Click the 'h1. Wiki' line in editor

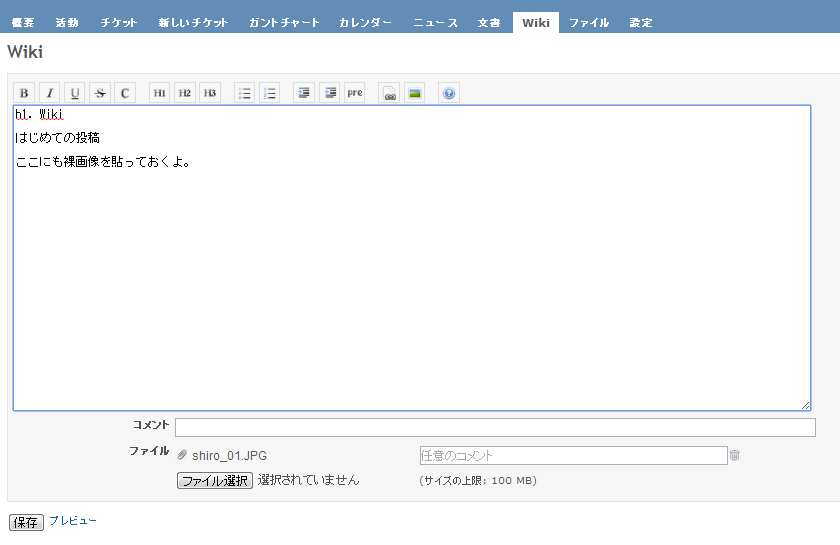[x=39, y=114]
